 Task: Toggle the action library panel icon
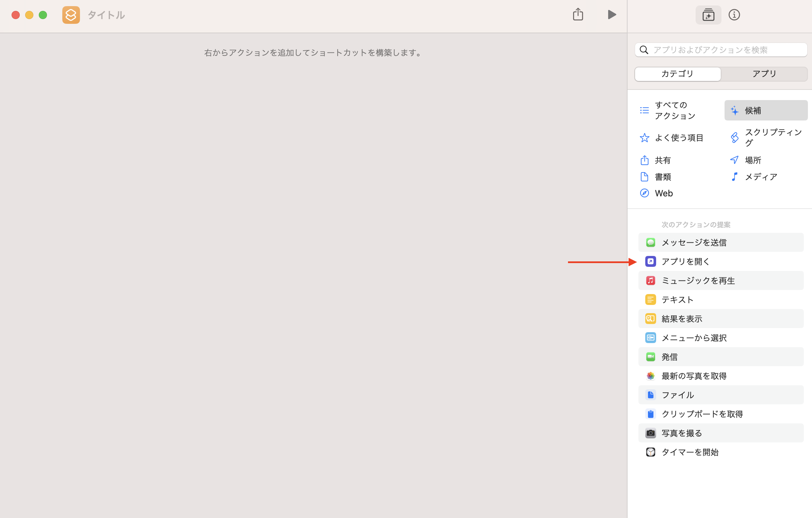point(708,15)
